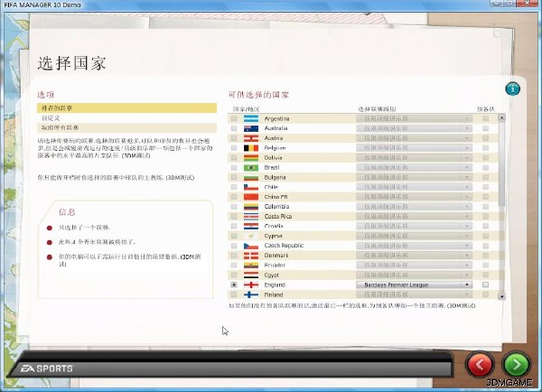This screenshot has width=542, height=392.
Task: Enable the Argentina country checkbox
Action: [234, 118]
